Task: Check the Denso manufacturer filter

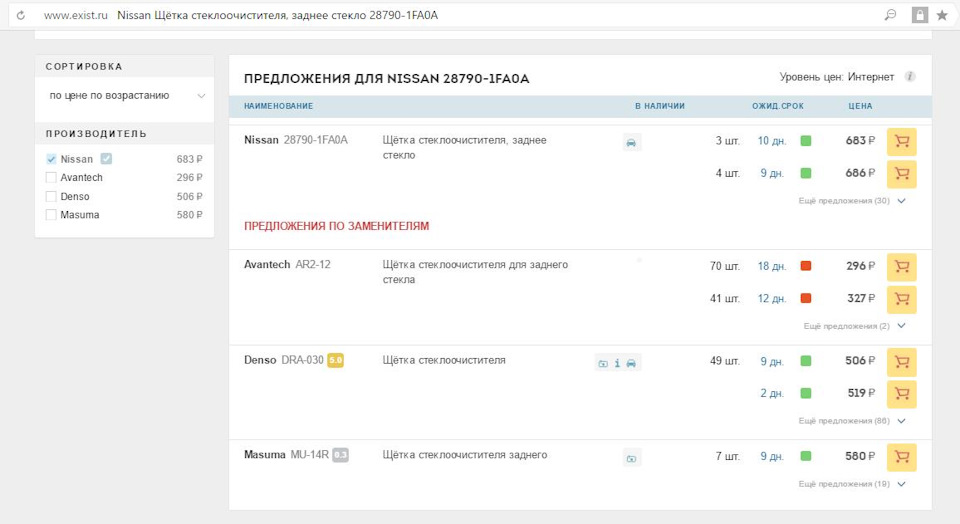Action: click(x=51, y=196)
